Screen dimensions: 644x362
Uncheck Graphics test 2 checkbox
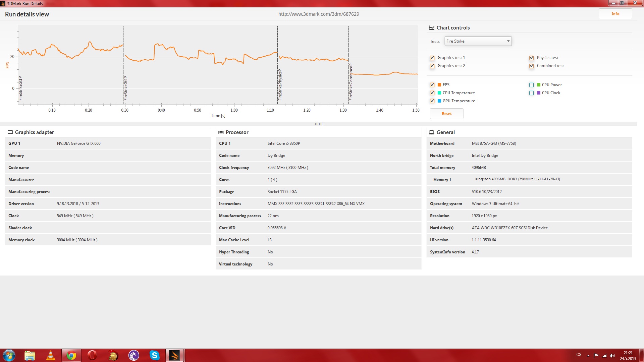432,66
